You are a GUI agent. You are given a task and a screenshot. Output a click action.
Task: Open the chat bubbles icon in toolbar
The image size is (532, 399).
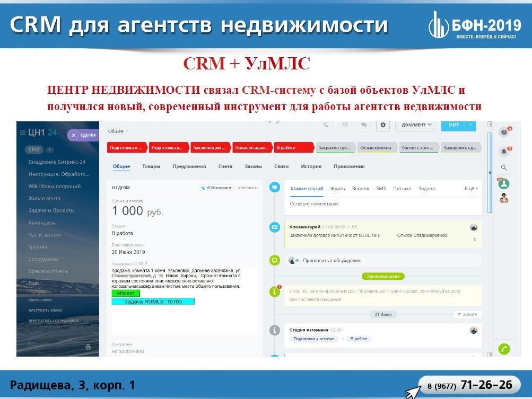364,125
